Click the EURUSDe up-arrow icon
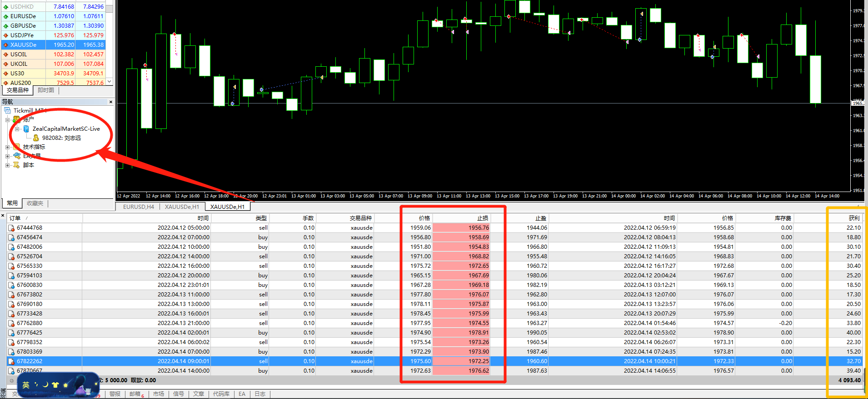Screen dimensions: 868x399 click(x=5, y=16)
